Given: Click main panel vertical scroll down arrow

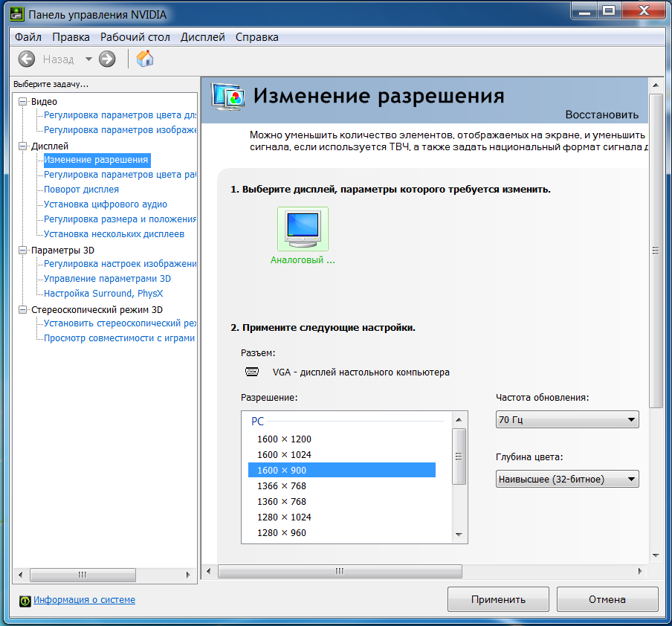Looking at the screenshot, I should 656,555.
